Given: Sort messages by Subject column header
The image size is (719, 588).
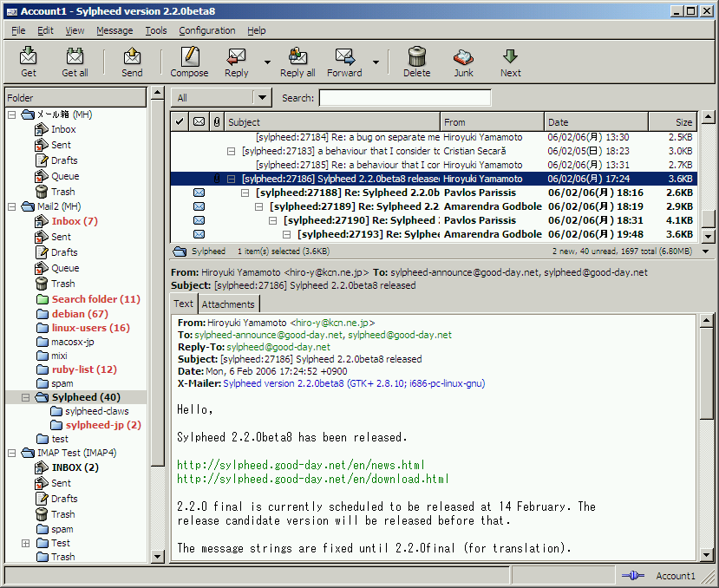Looking at the screenshot, I should coord(332,122).
